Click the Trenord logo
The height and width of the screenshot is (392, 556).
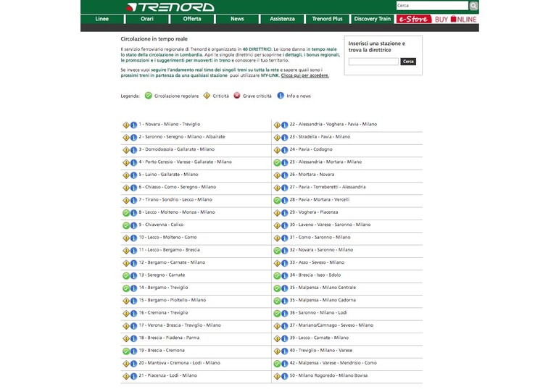click(x=170, y=7)
